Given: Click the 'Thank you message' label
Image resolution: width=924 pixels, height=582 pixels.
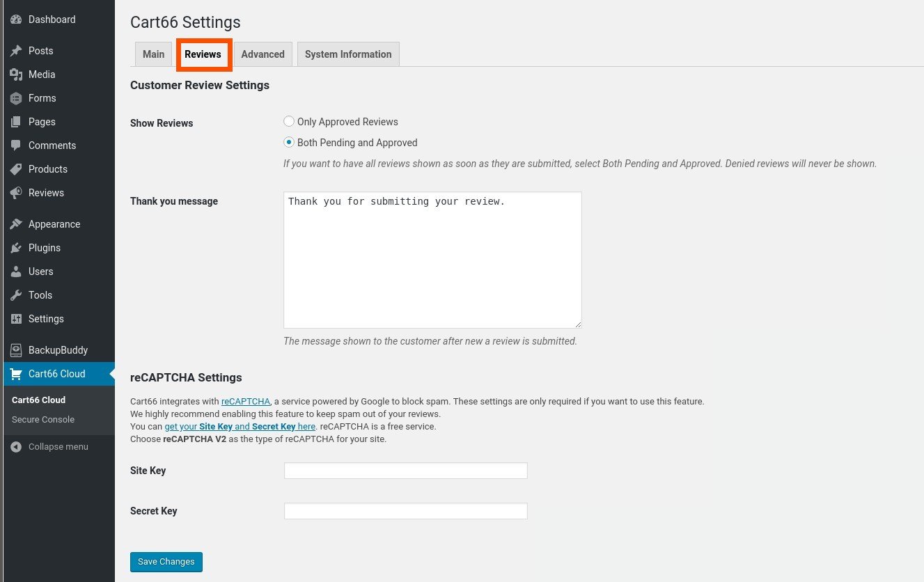Looking at the screenshot, I should pos(174,201).
